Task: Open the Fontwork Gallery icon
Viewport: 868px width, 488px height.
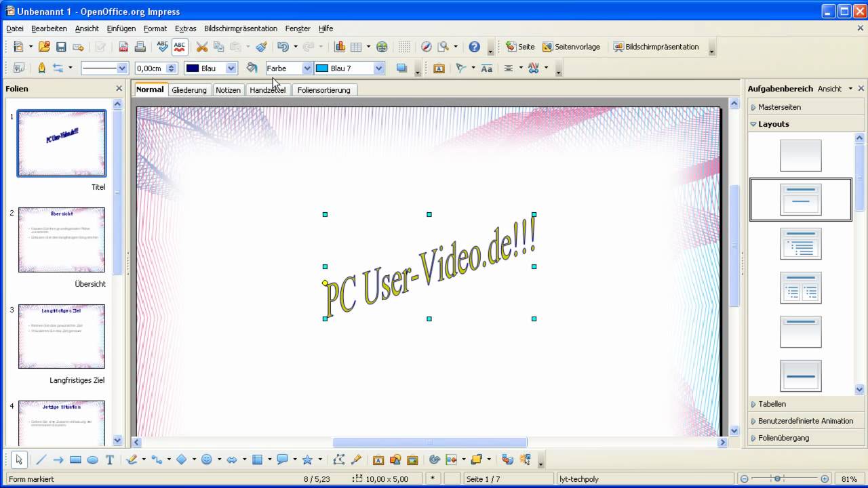Action: click(x=378, y=460)
